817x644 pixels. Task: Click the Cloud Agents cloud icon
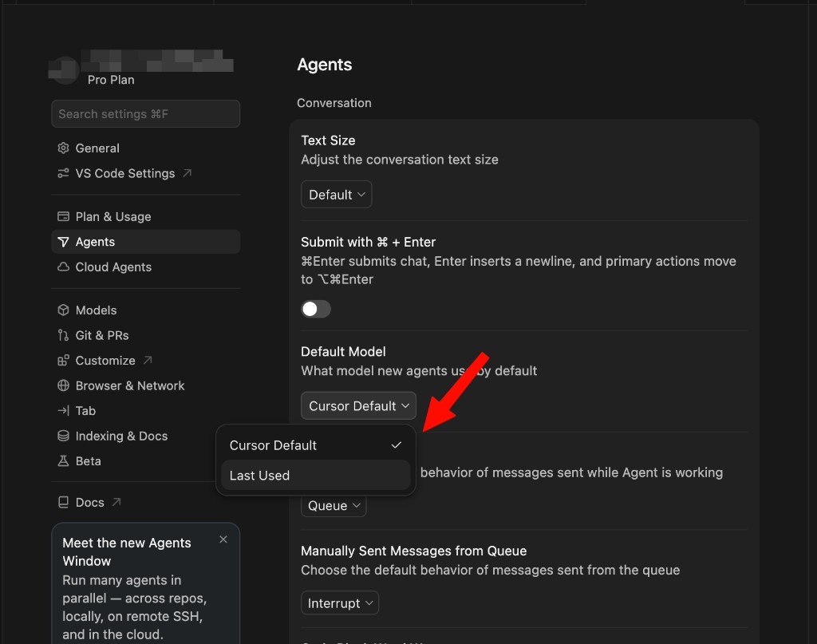(63, 267)
